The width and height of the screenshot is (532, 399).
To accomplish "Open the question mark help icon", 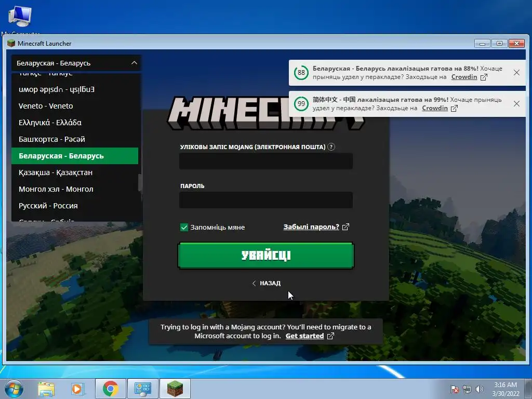I will [331, 147].
